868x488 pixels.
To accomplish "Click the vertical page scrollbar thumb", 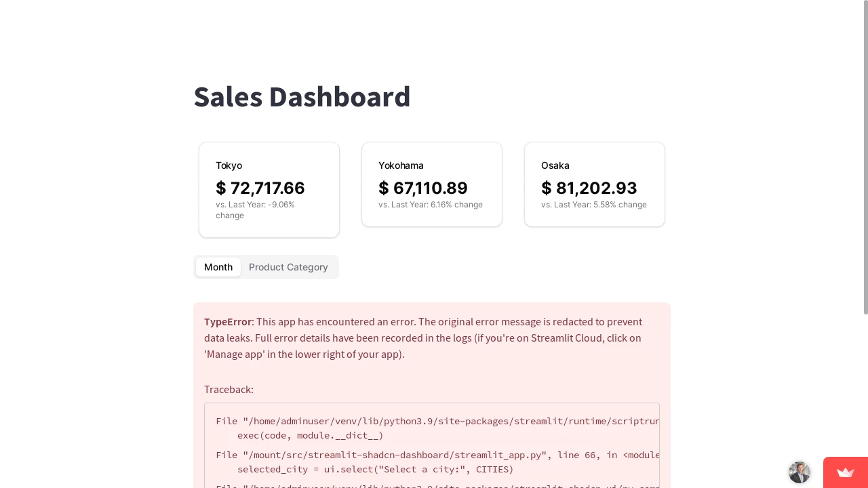I will coord(865,157).
